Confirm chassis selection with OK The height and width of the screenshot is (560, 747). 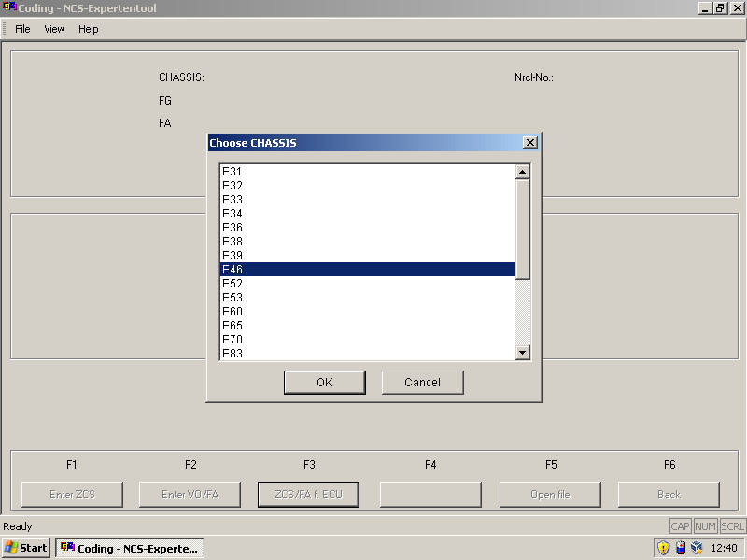coord(324,383)
